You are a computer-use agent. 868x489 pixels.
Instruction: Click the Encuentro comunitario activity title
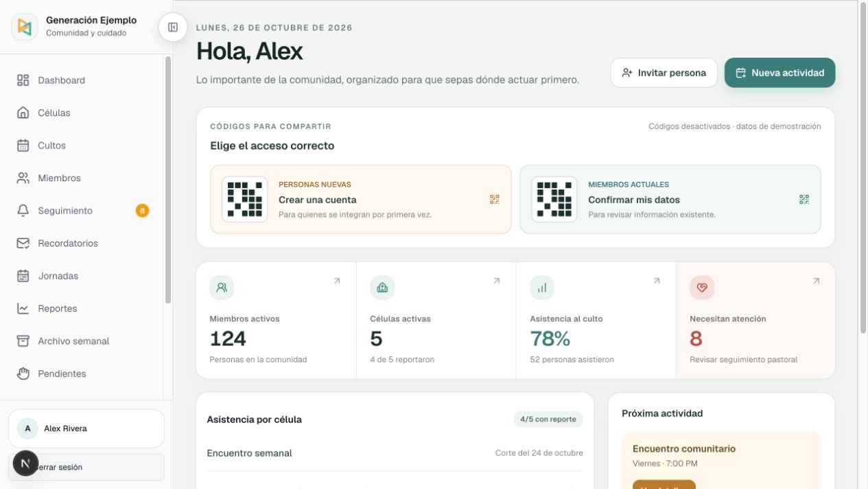click(x=684, y=448)
